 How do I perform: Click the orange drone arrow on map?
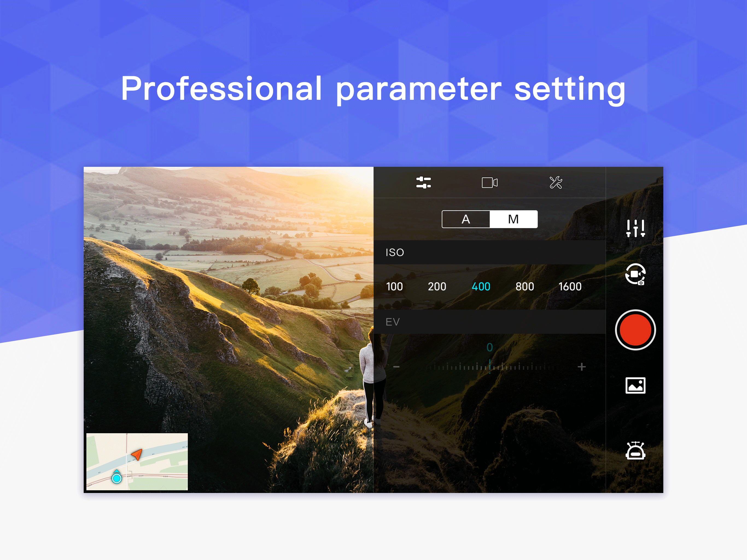click(x=137, y=454)
